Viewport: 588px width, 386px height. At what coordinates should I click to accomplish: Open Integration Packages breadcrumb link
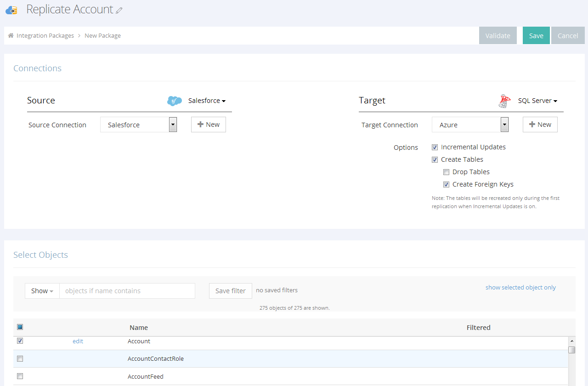click(45, 35)
